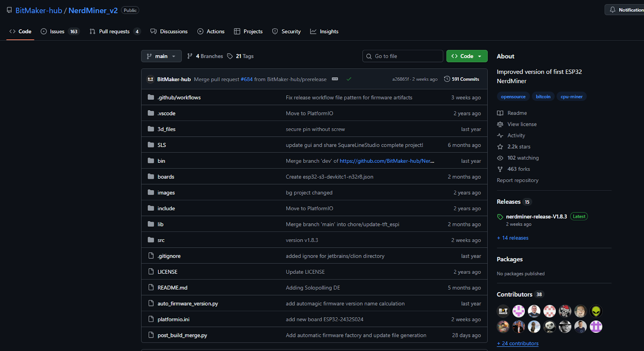Image resolution: width=644 pixels, height=351 pixels.
Task: Click the notifications bell icon
Action: pyautogui.click(x=612, y=10)
